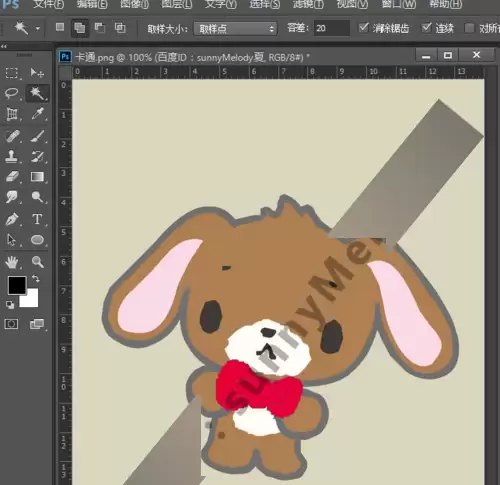Click the ruler origin corner box
Image resolution: width=500 pixels, height=485 pixels.
click(65, 72)
